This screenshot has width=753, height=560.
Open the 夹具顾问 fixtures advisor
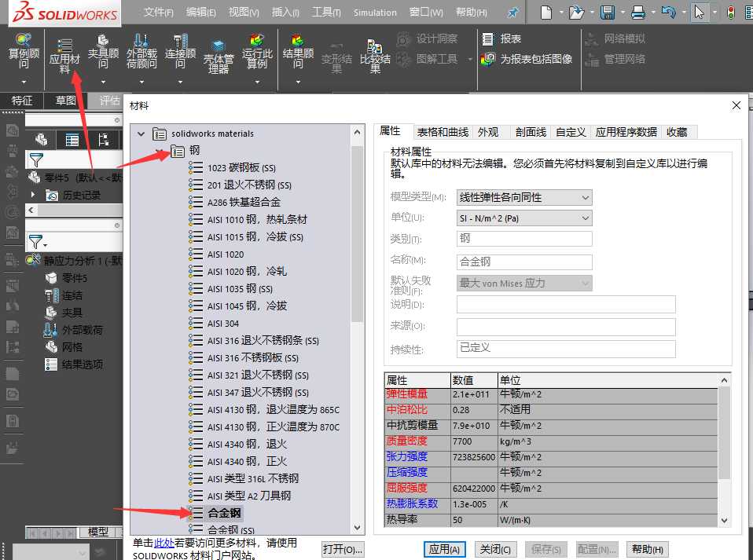point(103,51)
